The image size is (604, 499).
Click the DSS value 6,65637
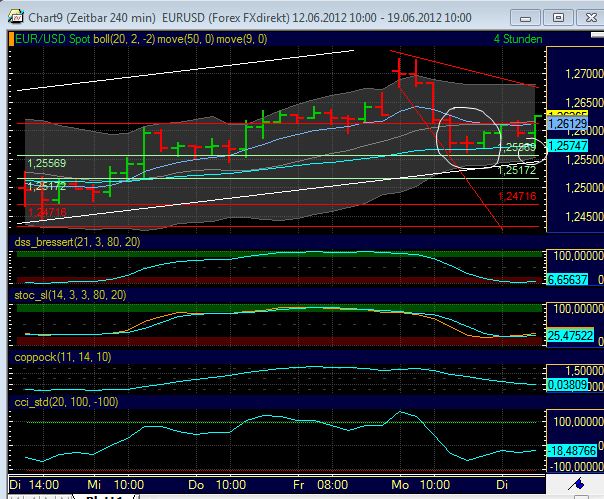567,279
